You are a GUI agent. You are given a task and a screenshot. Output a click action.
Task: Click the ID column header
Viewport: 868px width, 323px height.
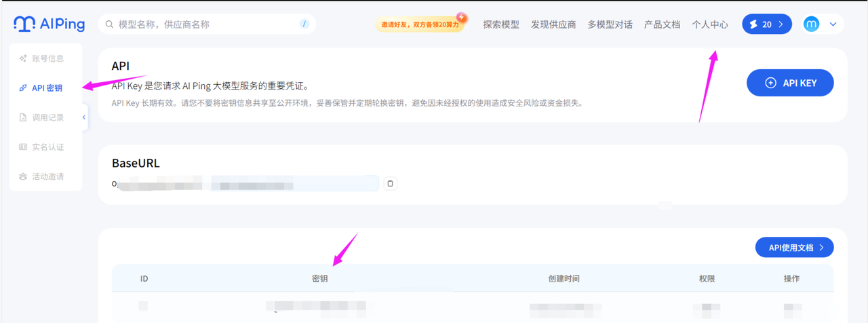click(x=144, y=279)
